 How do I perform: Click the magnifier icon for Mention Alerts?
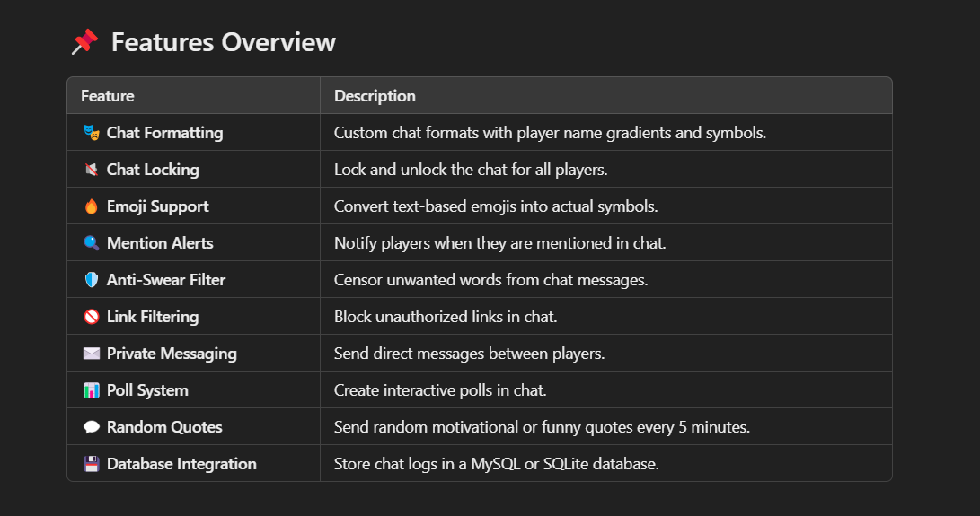click(92, 243)
